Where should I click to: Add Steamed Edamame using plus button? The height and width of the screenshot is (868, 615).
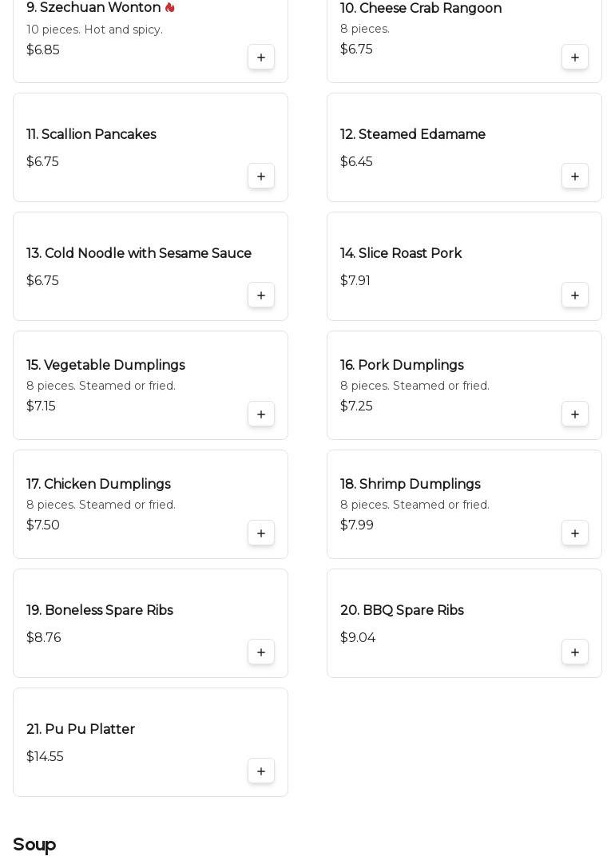[x=574, y=176]
